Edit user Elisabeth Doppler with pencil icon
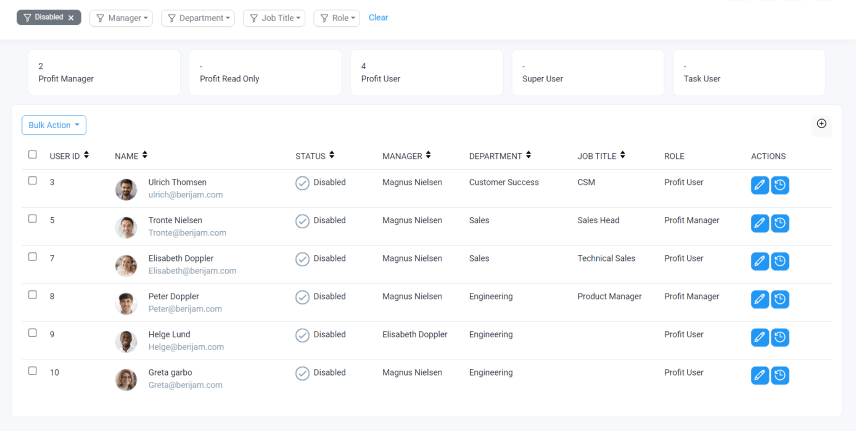The height and width of the screenshot is (432, 856). [x=760, y=262]
